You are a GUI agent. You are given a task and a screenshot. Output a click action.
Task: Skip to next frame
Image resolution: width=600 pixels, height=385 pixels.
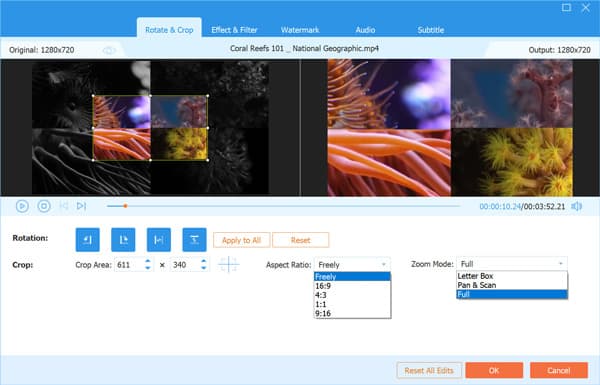81,206
